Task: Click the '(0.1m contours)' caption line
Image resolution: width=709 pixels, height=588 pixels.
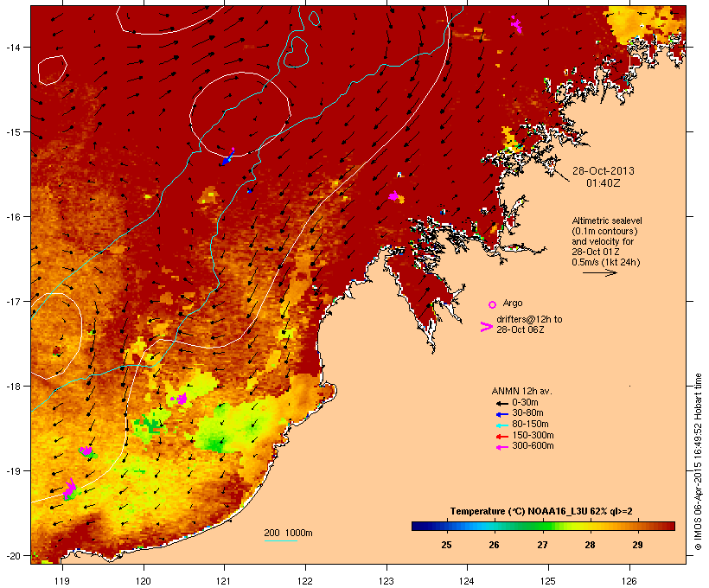Action: [605, 231]
